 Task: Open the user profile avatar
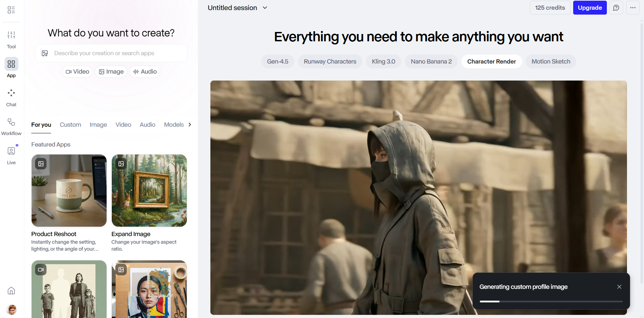pos(11,309)
